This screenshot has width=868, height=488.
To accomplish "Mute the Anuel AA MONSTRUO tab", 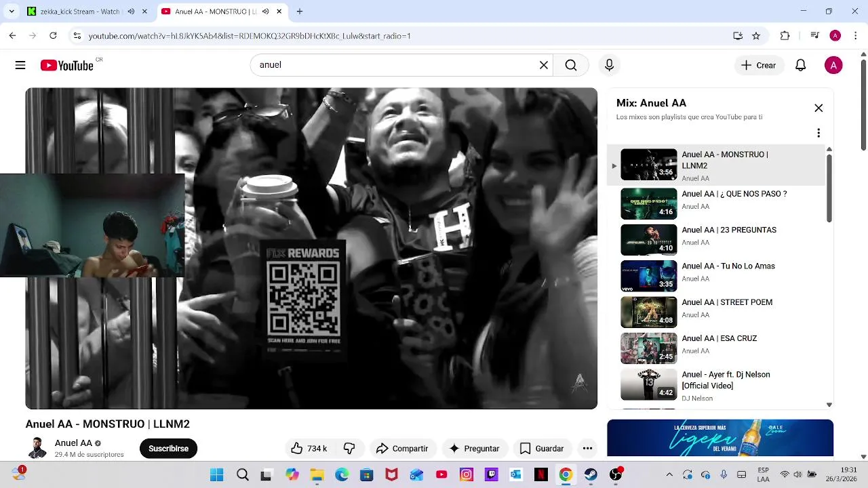I will [x=265, y=12].
